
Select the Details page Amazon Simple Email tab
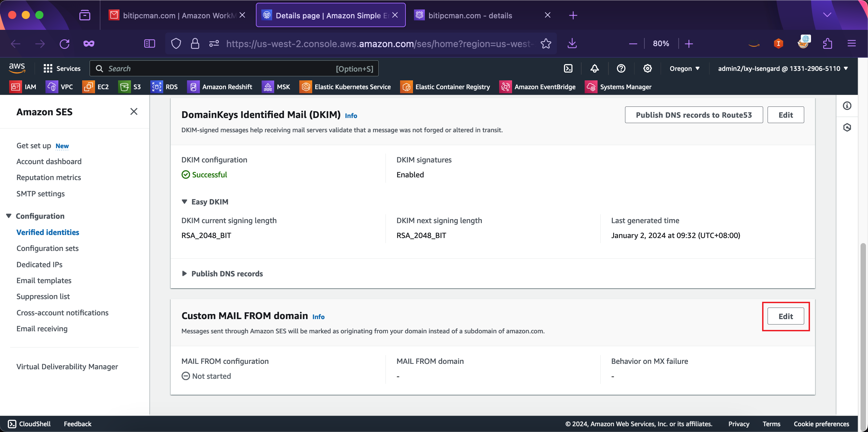pyautogui.click(x=331, y=15)
